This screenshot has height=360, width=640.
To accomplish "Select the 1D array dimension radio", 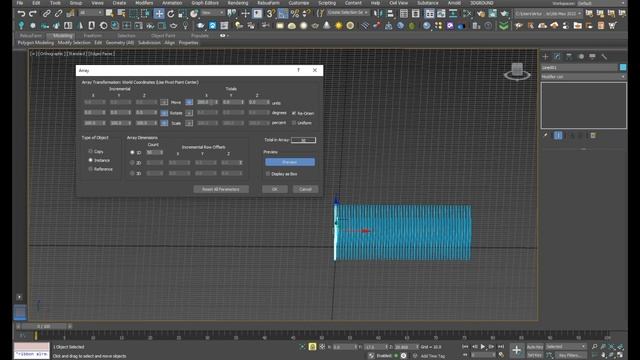I will 132,152.
